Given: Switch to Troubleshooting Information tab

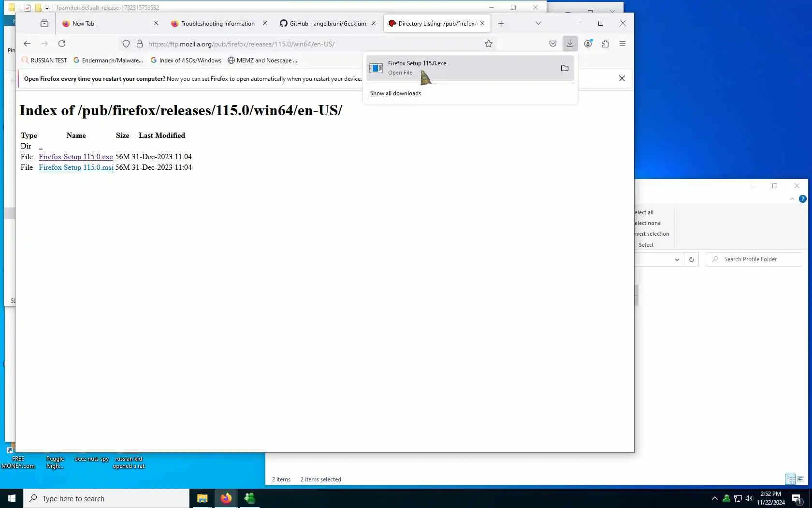Looking at the screenshot, I should 219,23.
